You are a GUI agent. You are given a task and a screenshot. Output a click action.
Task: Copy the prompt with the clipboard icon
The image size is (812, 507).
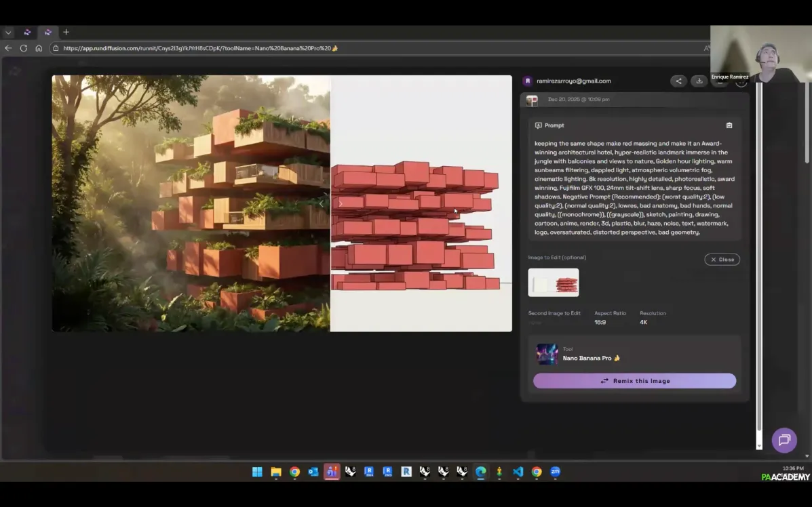[729, 125]
